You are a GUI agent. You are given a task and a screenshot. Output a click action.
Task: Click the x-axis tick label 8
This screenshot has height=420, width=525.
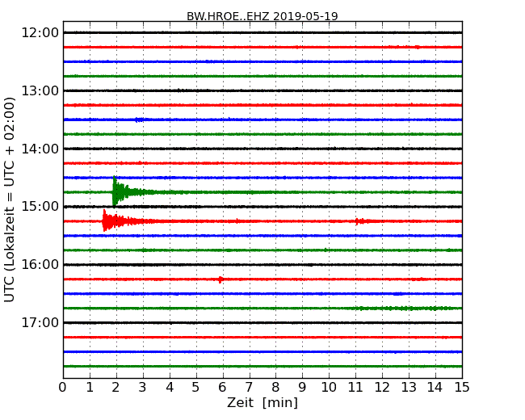pyautogui.click(x=275, y=387)
